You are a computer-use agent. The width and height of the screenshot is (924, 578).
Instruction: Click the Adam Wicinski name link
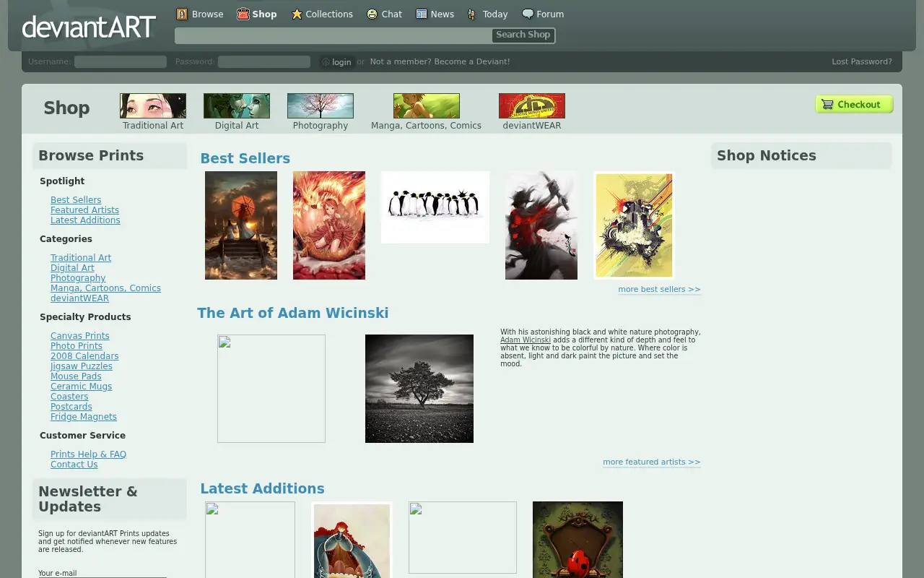coord(526,340)
